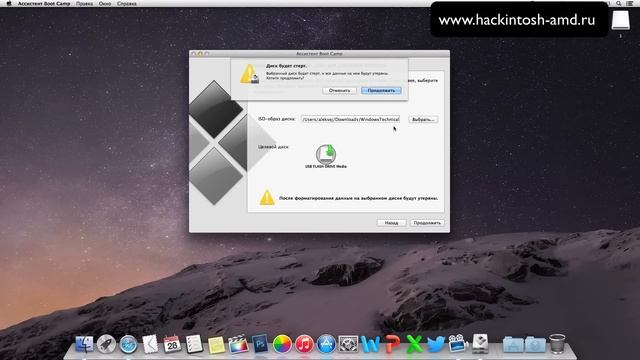Open Calendar showing 28 in dock

click(172, 344)
